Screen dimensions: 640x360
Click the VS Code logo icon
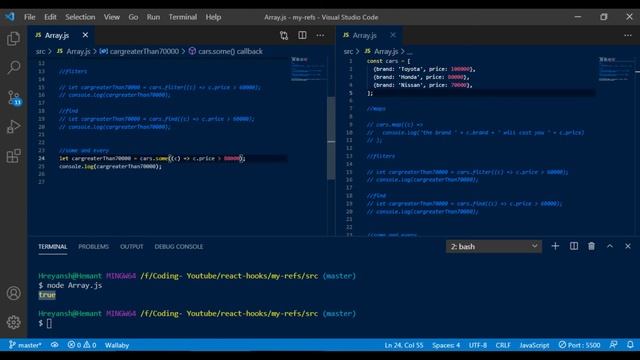[x=10, y=17]
